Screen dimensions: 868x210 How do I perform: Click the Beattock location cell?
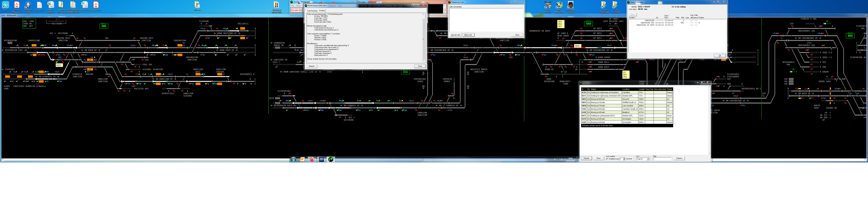[x=630, y=112]
